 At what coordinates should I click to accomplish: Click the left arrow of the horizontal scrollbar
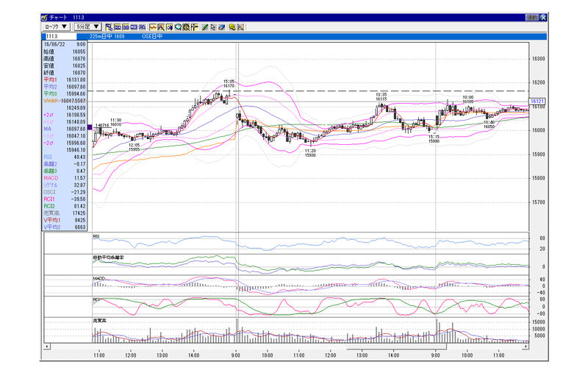click(x=47, y=347)
